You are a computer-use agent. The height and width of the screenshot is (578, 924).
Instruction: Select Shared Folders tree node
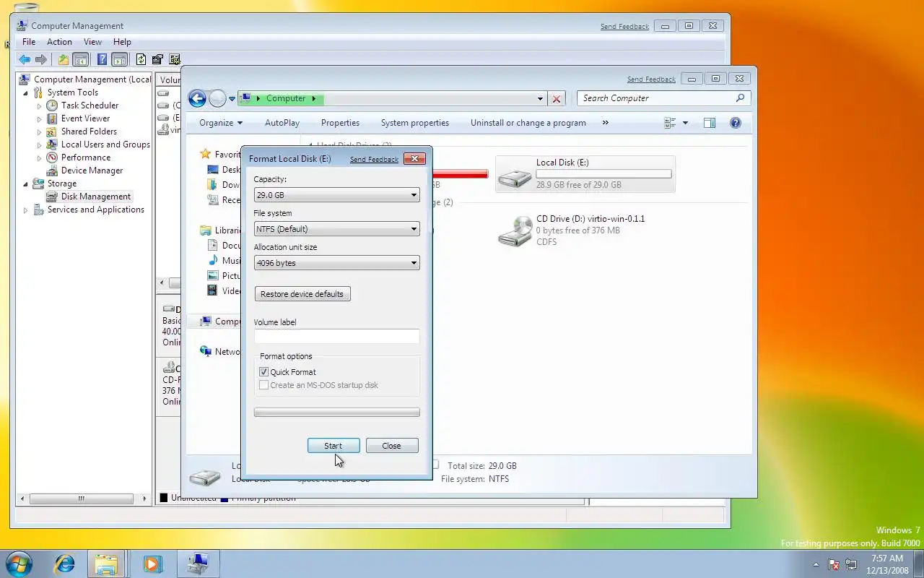pos(89,131)
